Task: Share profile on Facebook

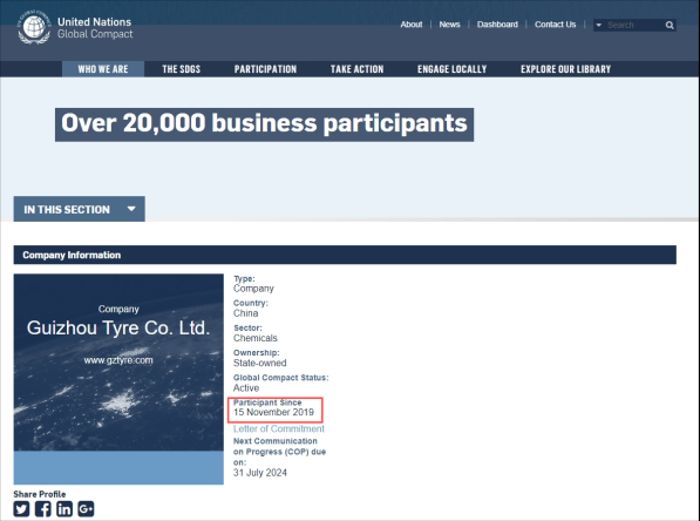Action: pyautogui.click(x=43, y=509)
